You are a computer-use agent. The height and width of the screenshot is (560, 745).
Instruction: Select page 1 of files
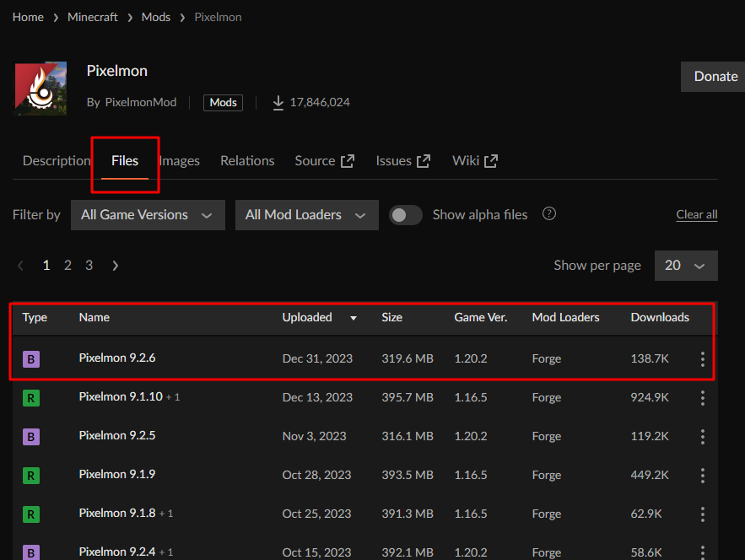(46, 266)
